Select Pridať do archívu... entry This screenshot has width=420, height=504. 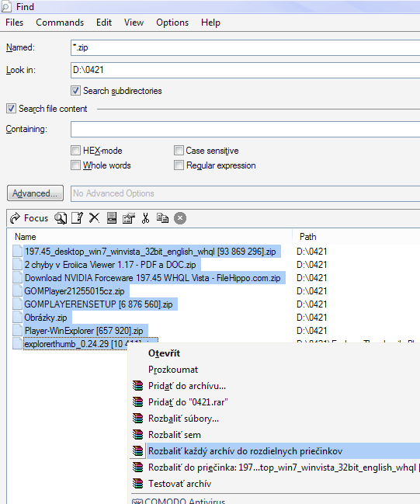tap(275, 386)
